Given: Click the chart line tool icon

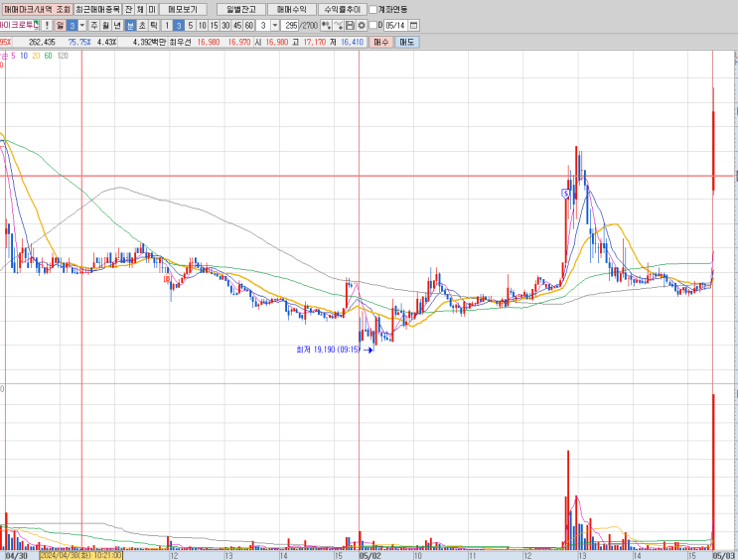Looking at the screenshot, I should coord(338,25).
